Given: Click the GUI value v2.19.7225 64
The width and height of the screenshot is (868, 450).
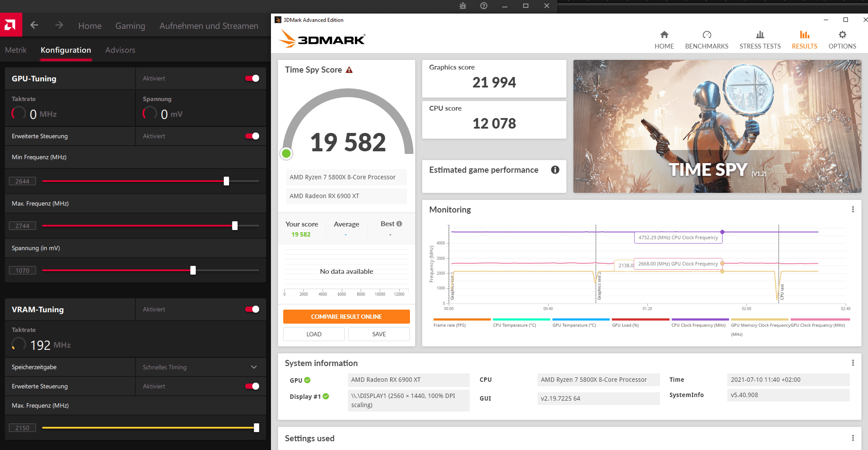Looking at the screenshot, I should click(598, 398).
